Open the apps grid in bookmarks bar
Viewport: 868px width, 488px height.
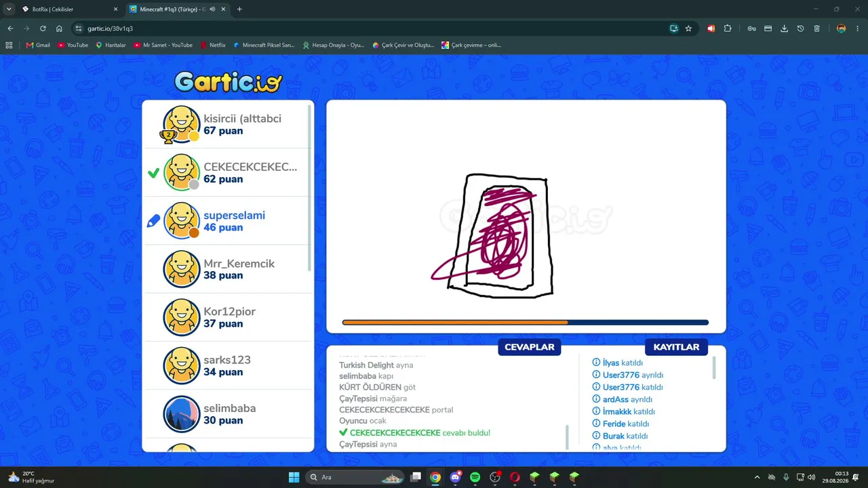tap(9, 45)
